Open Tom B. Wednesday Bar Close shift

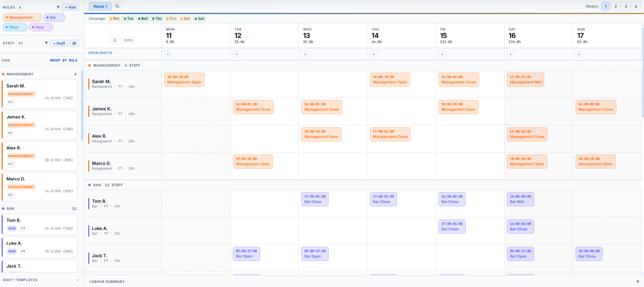pyautogui.click(x=315, y=199)
